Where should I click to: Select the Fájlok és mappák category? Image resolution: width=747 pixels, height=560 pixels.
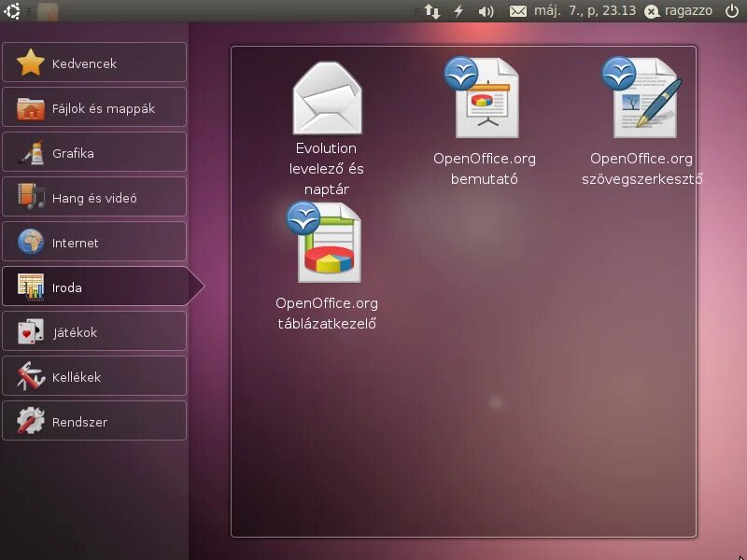[94, 107]
